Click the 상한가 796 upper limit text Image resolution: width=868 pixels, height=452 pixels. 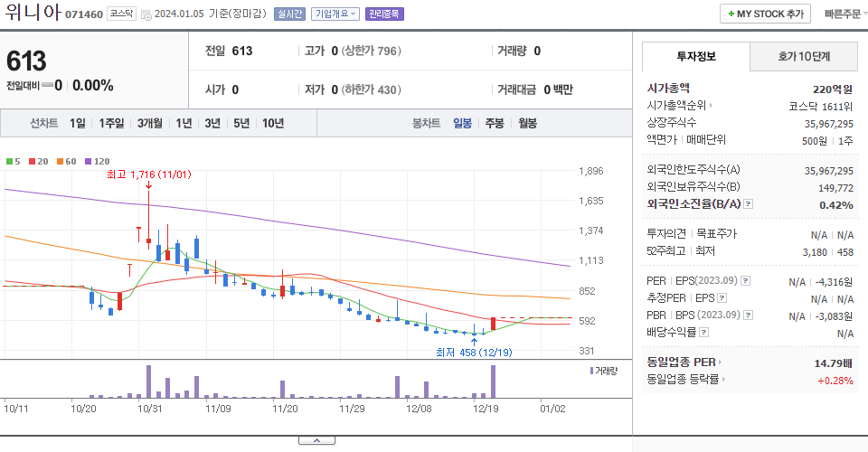point(371,51)
